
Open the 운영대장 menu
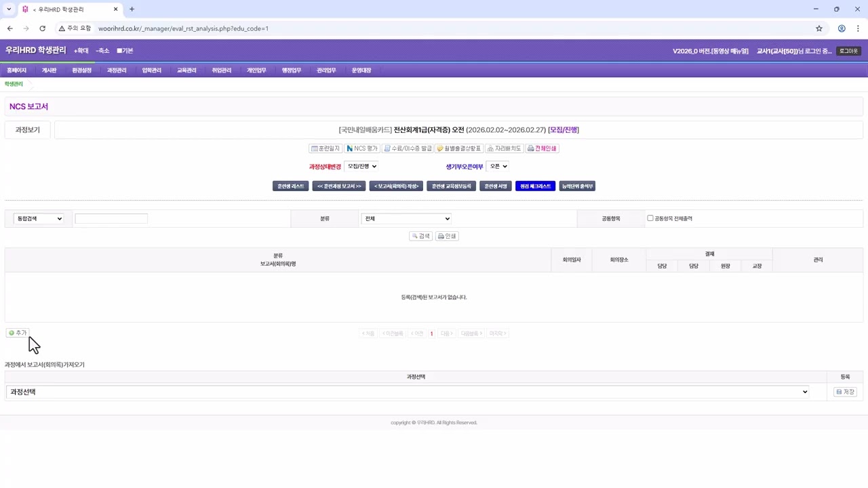(361, 70)
